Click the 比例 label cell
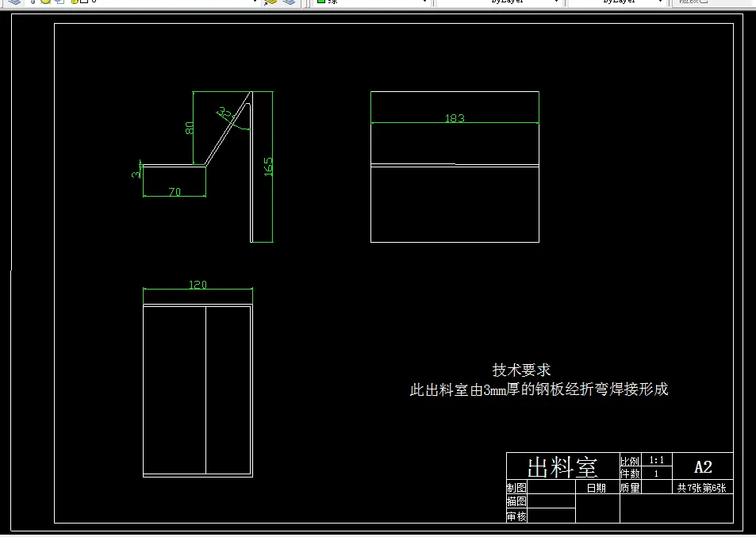The image size is (756, 537). 630,461
